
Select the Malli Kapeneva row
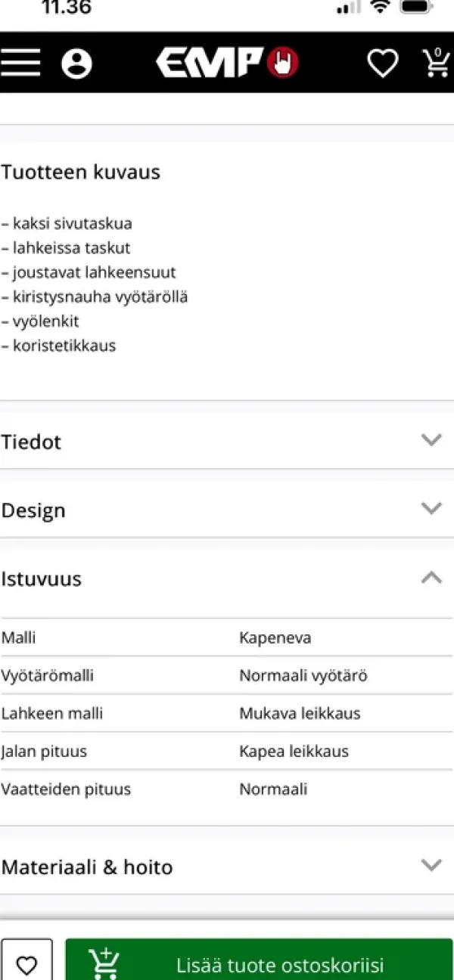pyautogui.click(x=227, y=637)
